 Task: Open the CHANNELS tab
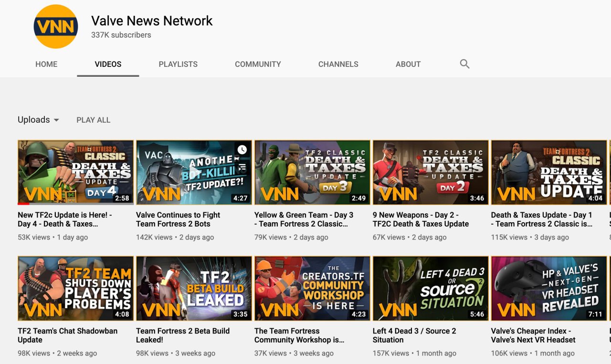(338, 64)
